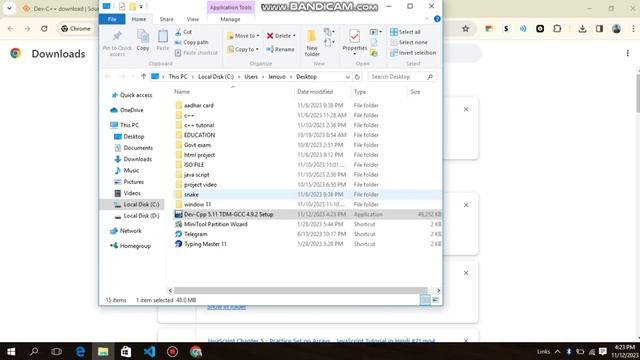Image resolution: width=640 pixels, height=360 pixels.
Task: Click the Rename ribbon button
Action: (280, 49)
